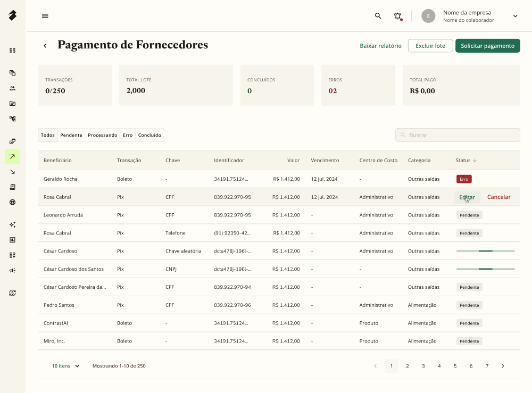Image resolution: width=532 pixels, height=393 pixels.
Task: Click the Transação column header
Action: coord(129,161)
